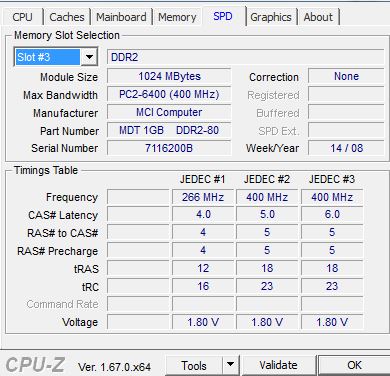Click the CAS# Latency value 6.0
Image resolution: width=390 pixels, height=376 pixels.
332,214
